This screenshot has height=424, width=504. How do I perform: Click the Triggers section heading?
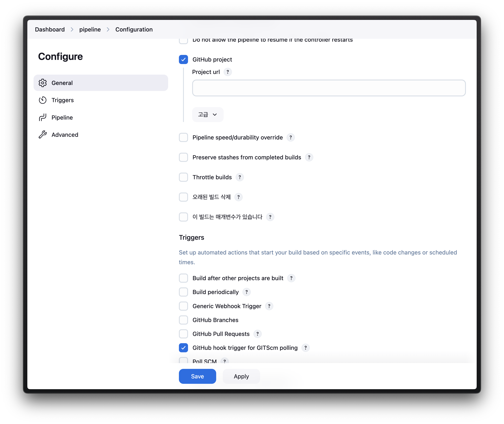coord(191,238)
